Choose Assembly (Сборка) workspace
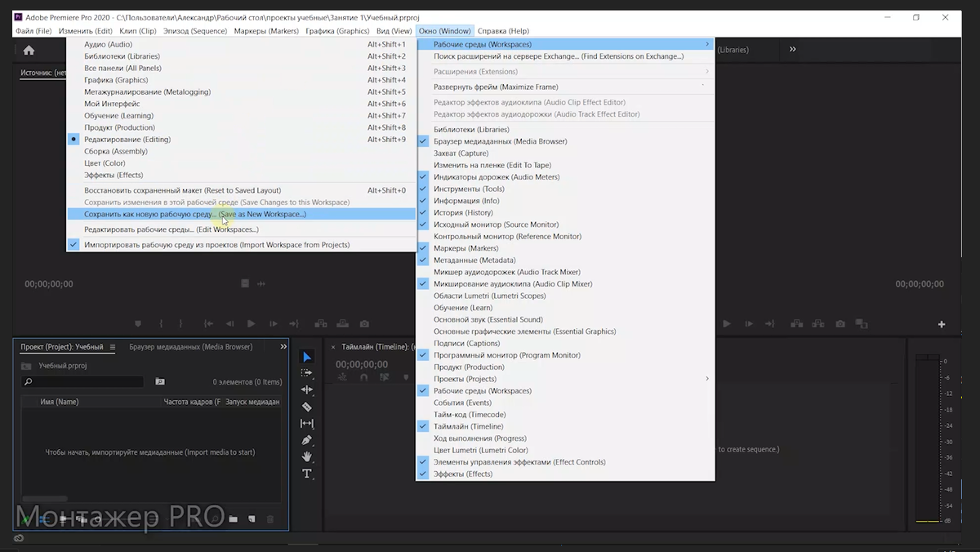The image size is (980, 552). pyautogui.click(x=241, y=151)
